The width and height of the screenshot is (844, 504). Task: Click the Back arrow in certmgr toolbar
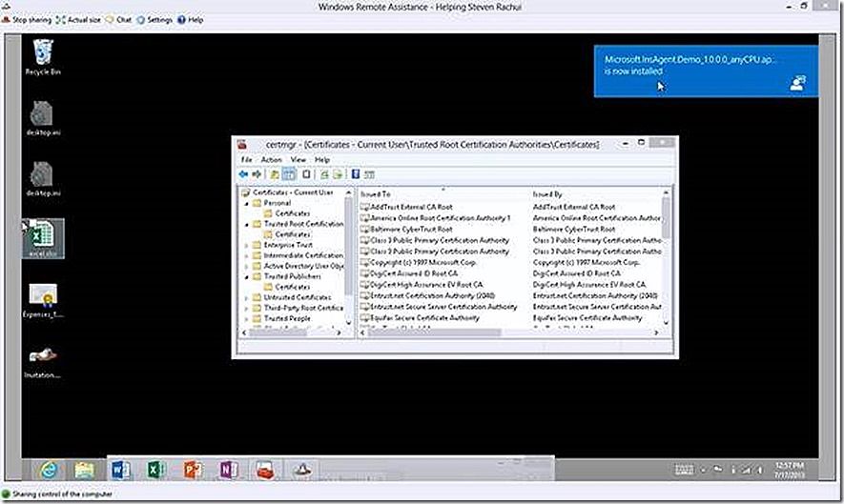click(243, 174)
